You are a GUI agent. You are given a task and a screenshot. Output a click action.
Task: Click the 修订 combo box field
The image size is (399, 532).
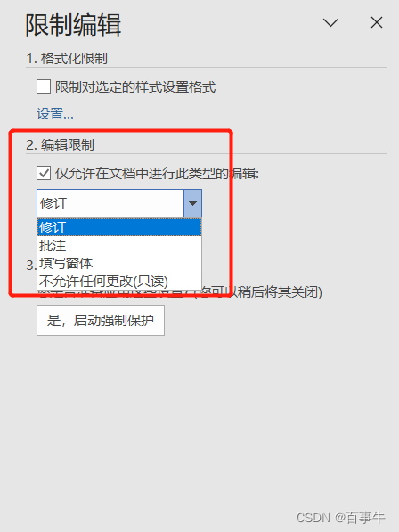click(110, 203)
